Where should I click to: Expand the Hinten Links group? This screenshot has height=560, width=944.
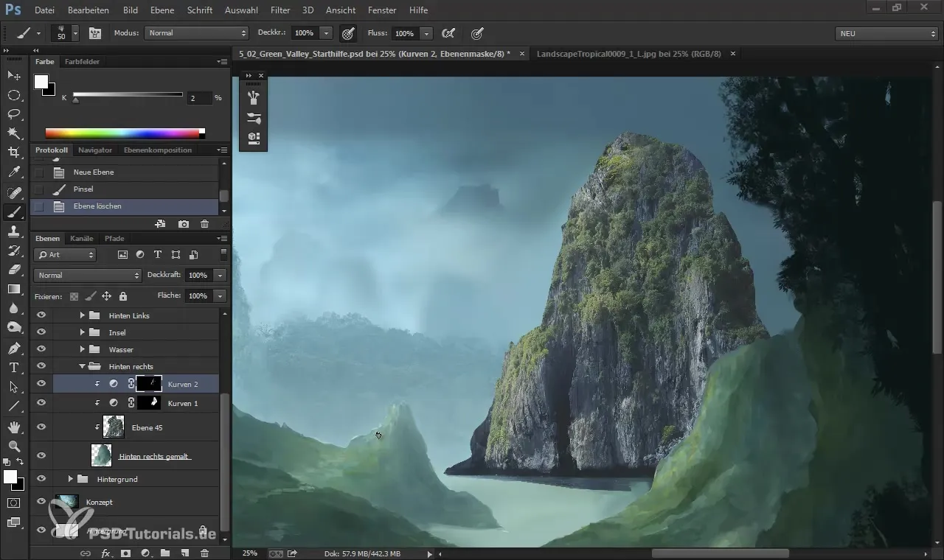point(82,315)
